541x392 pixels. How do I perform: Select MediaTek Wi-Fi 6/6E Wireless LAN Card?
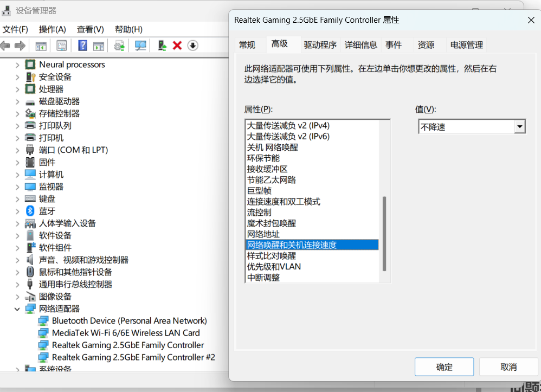coord(126,333)
